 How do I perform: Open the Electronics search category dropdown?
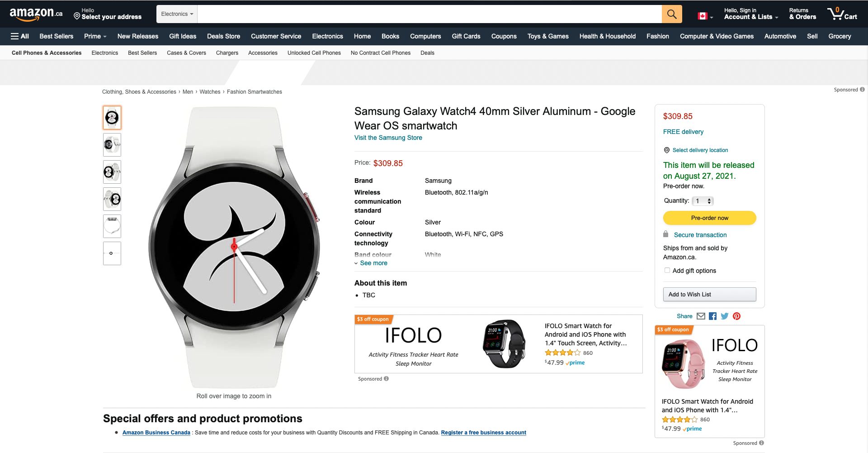(177, 14)
